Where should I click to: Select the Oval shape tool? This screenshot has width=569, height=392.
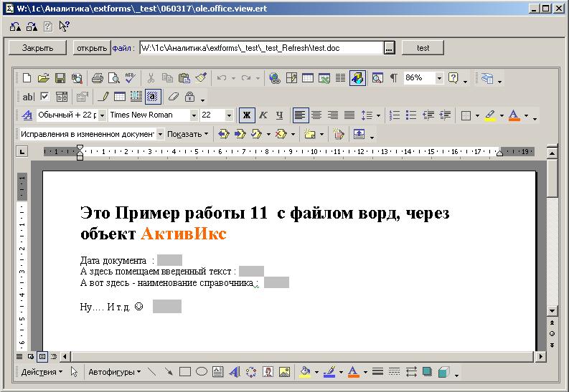coord(202,372)
